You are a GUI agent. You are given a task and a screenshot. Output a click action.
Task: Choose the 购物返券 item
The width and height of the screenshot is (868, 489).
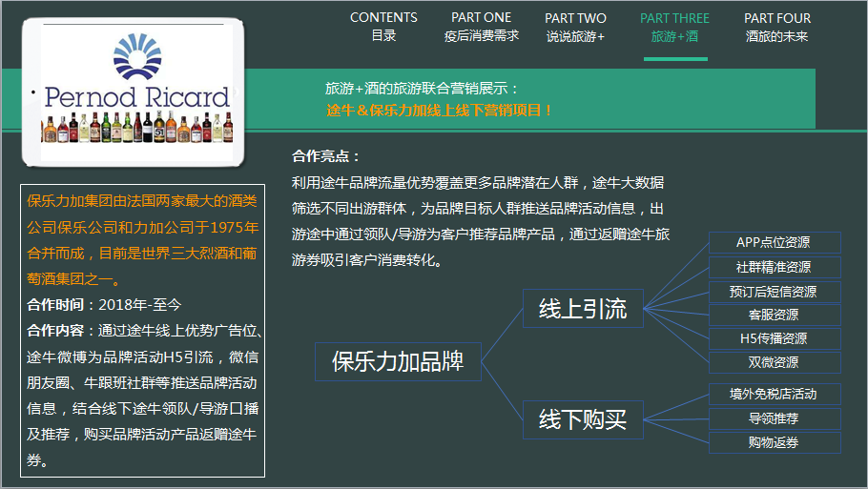click(774, 442)
